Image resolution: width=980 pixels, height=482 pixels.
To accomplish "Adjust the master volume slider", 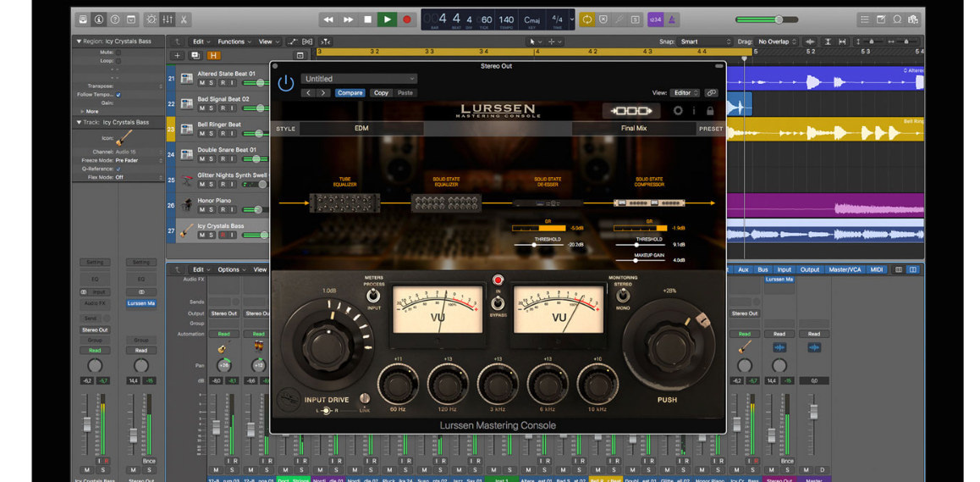I will pyautogui.click(x=779, y=19).
